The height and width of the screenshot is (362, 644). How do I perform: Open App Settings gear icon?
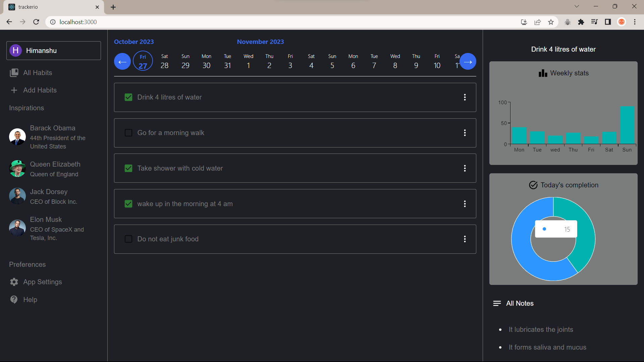tap(14, 282)
